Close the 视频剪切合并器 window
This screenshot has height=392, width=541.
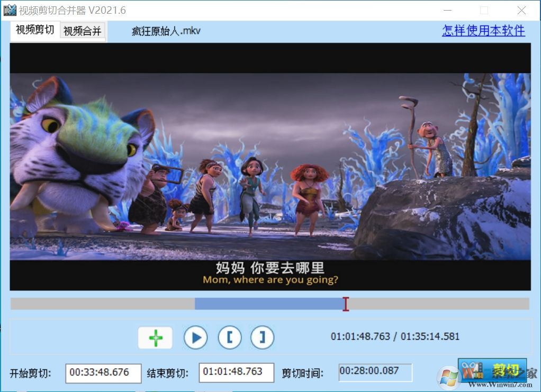(522, 11)
